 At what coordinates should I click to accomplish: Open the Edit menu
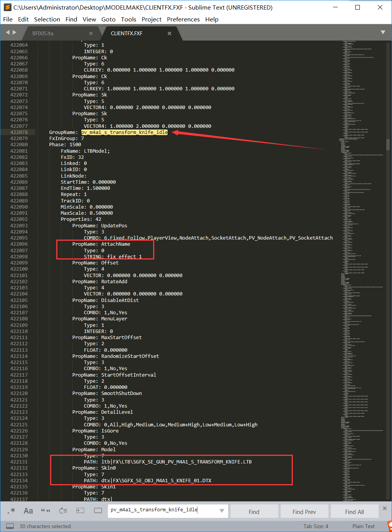coord(23,19)
